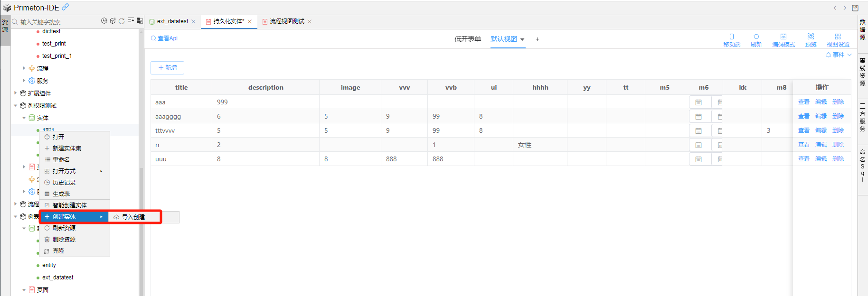This screenshot has height=296, width=868.
Task: Click the 新增 add button
Action: [x=167, y=68]
